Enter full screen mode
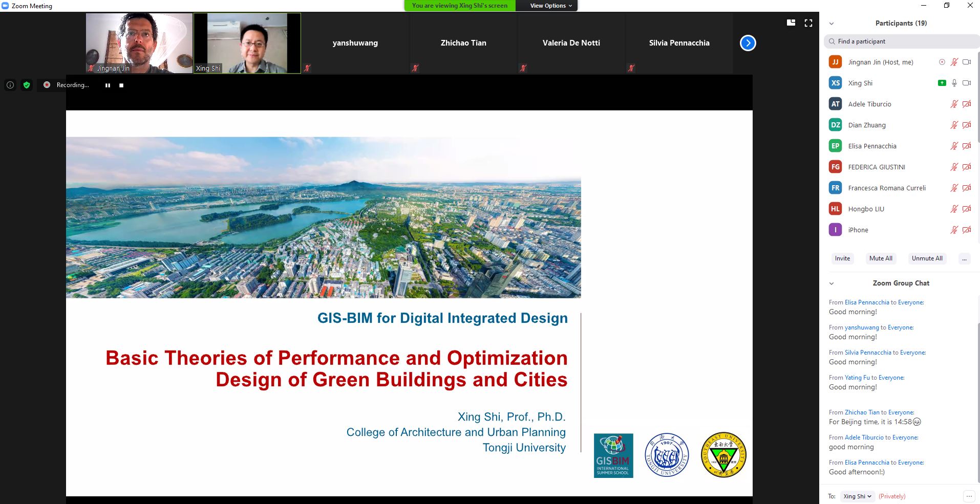980x504 pixels. point(808,23)
